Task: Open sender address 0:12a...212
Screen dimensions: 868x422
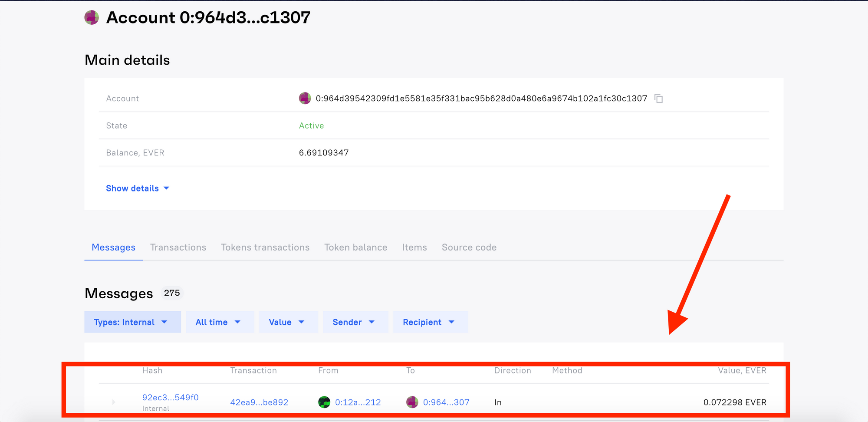Action: tap(358, 402)
